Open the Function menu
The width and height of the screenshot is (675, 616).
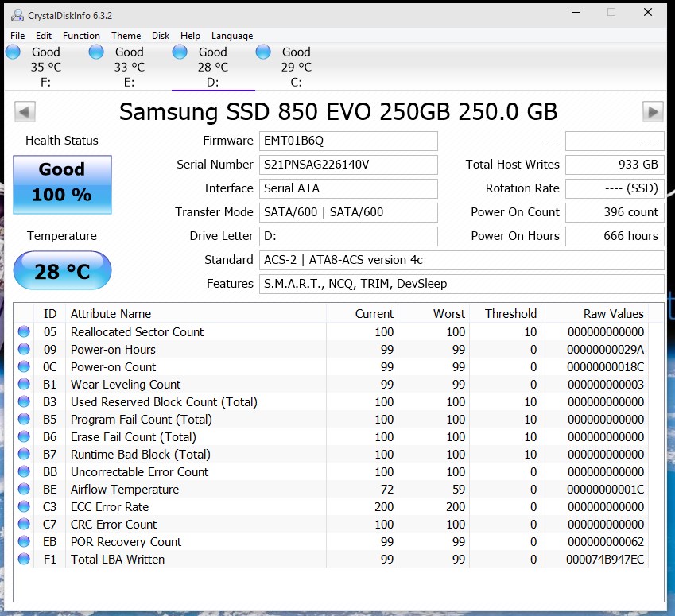click(81, 35)
